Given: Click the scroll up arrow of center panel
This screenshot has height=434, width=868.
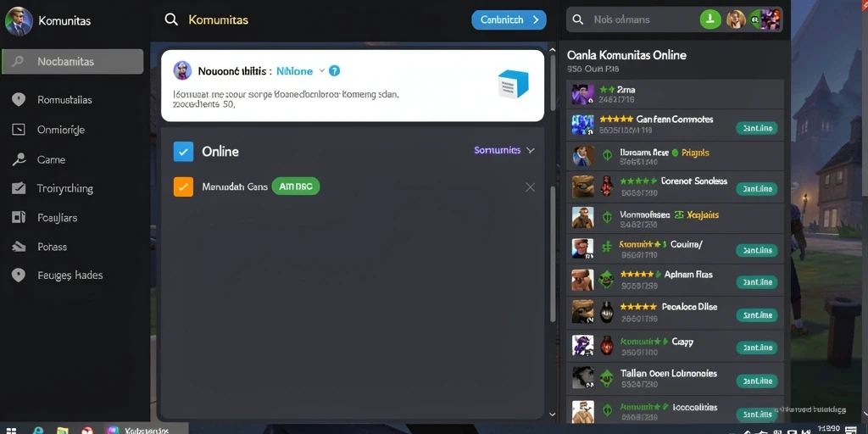Looking at the screenshot, I should coord(552,50).
